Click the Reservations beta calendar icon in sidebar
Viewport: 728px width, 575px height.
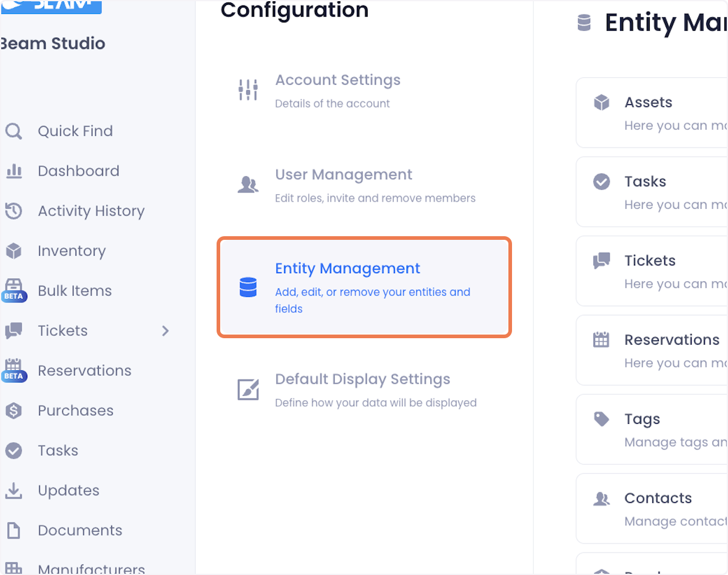click(x=13, y=370)
